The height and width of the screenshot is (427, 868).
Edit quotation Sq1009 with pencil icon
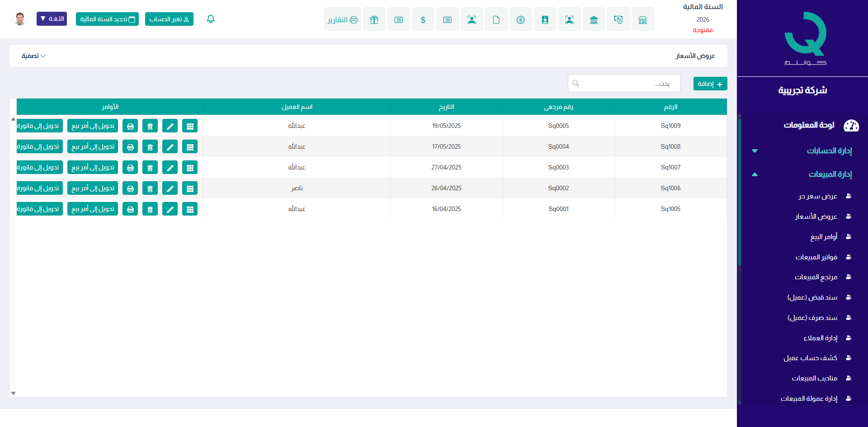tap(170, 126)
